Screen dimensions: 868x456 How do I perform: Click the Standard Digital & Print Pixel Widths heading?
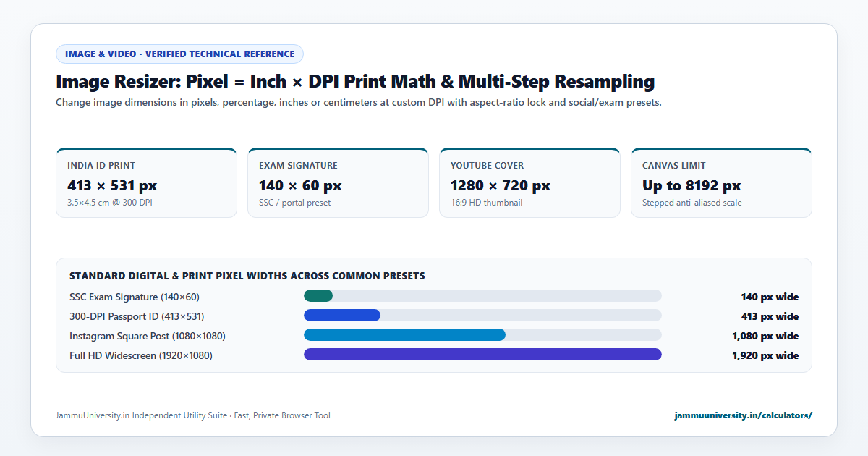tap(247, 276)
